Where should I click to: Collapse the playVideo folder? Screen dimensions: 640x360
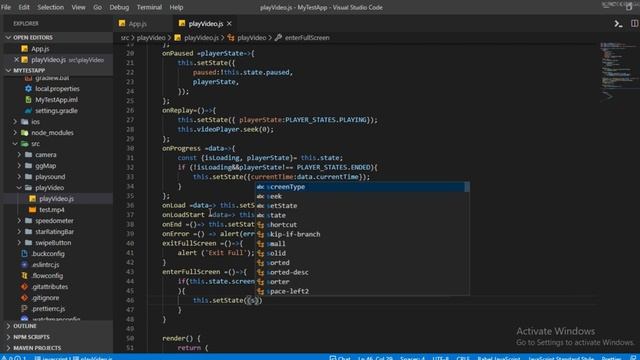click(49, 188)
